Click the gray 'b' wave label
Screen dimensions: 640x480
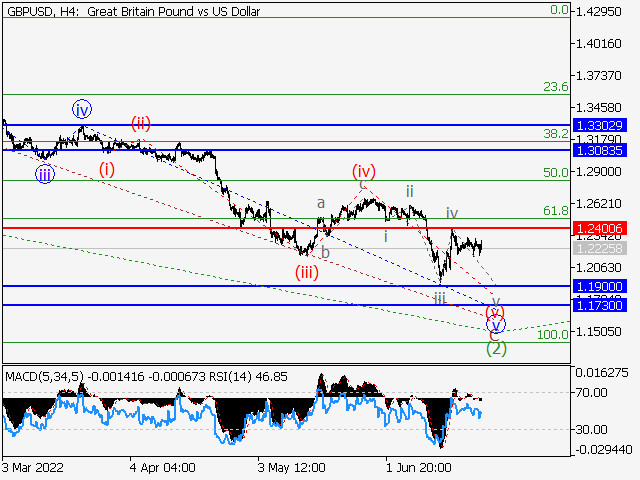coord(325,252)
